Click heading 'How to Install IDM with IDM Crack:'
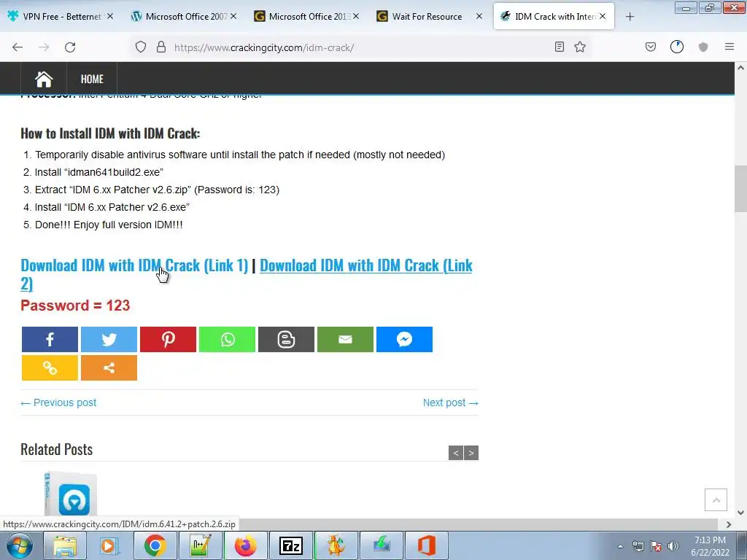Viewport: 747px width, 560px height. (110, 133)
